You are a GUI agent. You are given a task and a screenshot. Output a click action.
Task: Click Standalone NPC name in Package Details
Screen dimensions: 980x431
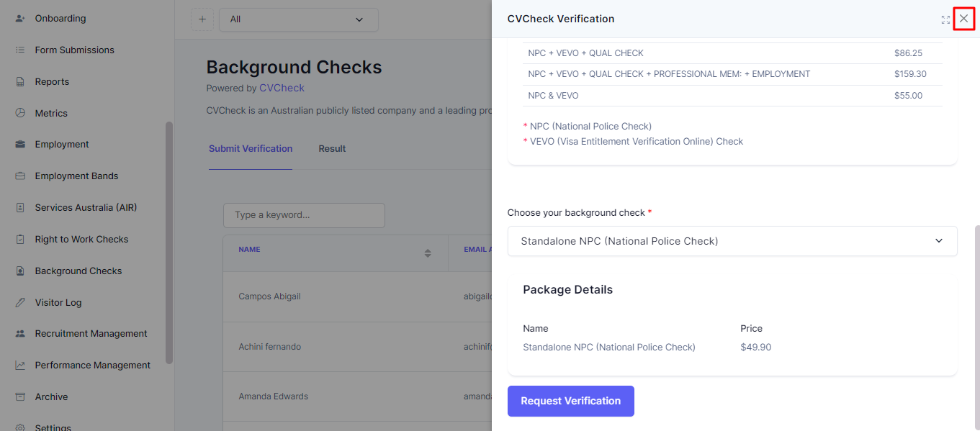click(x=609, y=348)
